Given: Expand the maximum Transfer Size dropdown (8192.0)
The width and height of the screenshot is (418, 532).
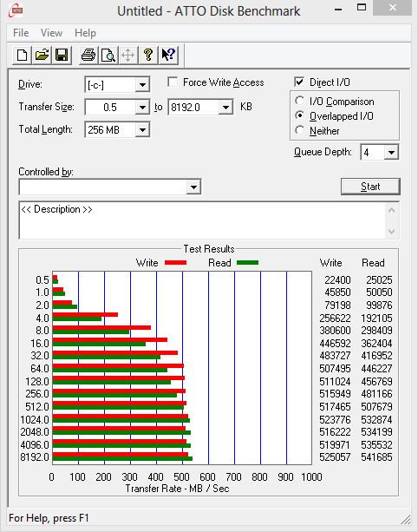Looking at the screenshot, I should pos(225,108).
